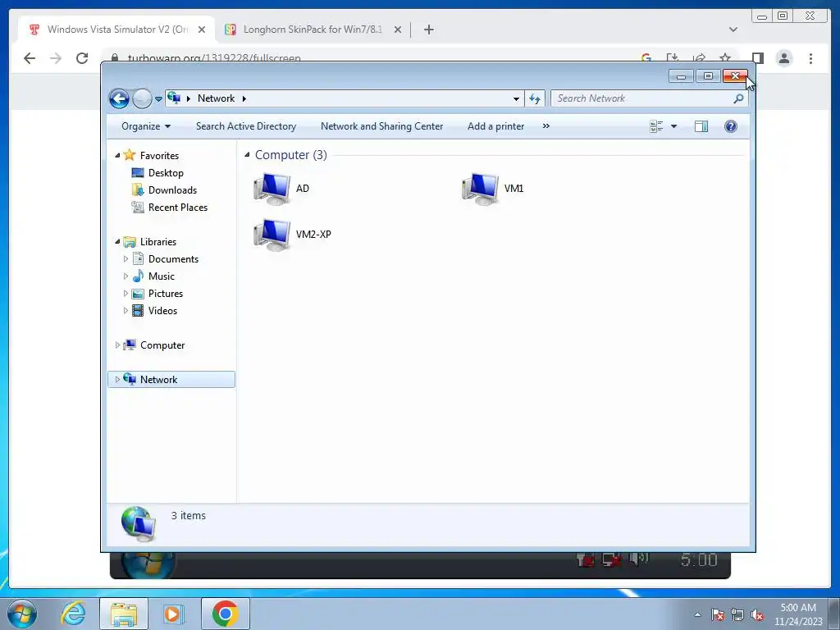Collapse the Libraries group
Image resolution: width=840 pixels, height=630 pixels.
click(x=117, y=242)
